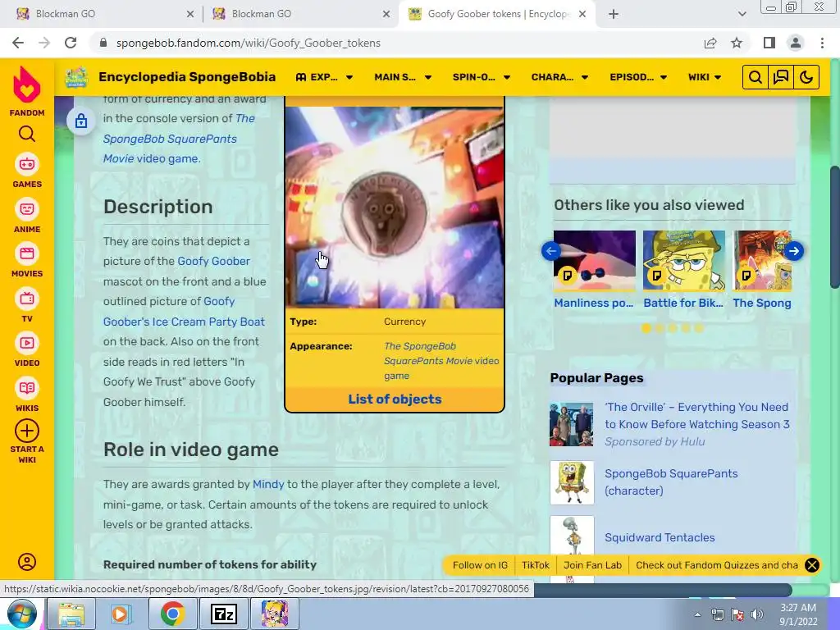This screenshot has width=840, height=630.
Task: Open the Windows Start button
Action: (x=22, y=614)
